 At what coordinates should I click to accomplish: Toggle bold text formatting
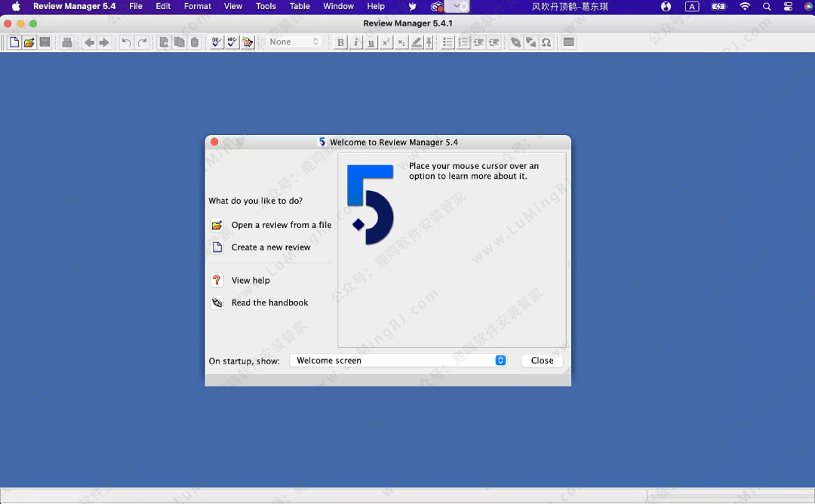[x=340, y=42]
